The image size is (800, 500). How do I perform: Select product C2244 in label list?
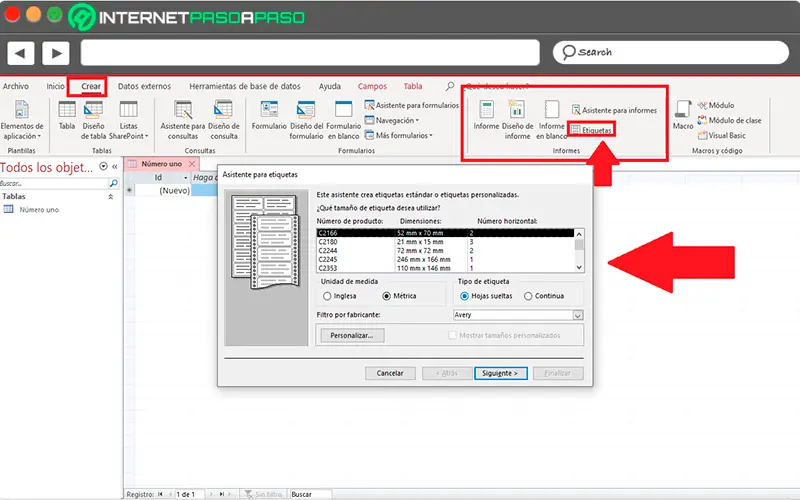click(445, 251)
